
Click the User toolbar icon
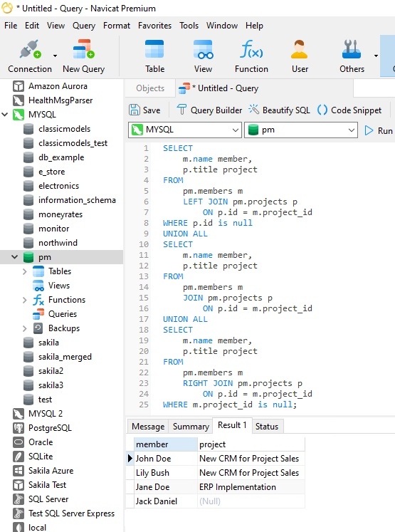pos(300,50)
